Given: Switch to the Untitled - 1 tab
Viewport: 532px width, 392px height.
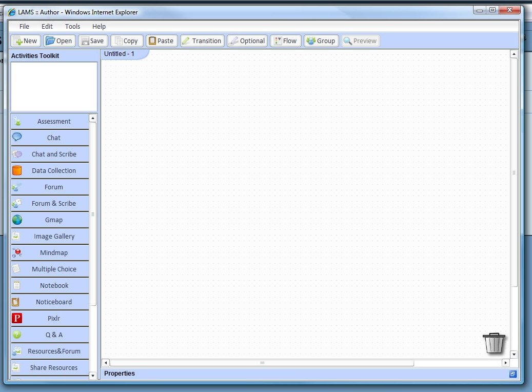Looking at the screenshot, I should coord(120,54).
